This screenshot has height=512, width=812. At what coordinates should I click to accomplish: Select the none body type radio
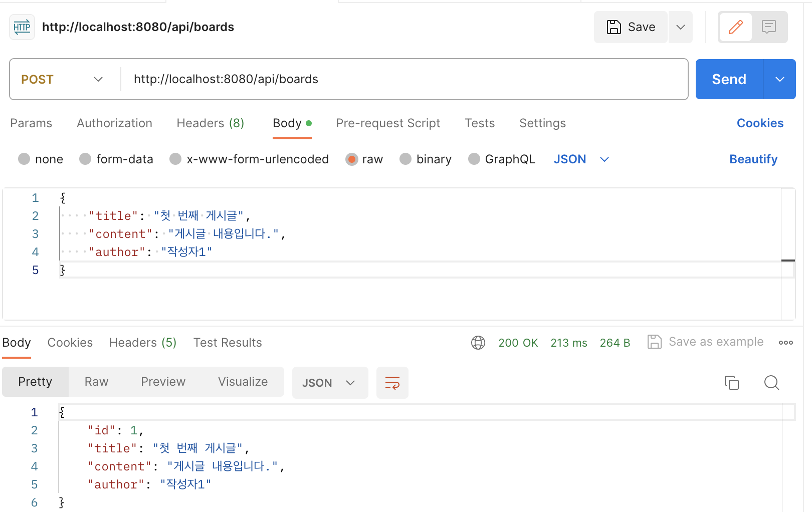[x=24, y=159]
